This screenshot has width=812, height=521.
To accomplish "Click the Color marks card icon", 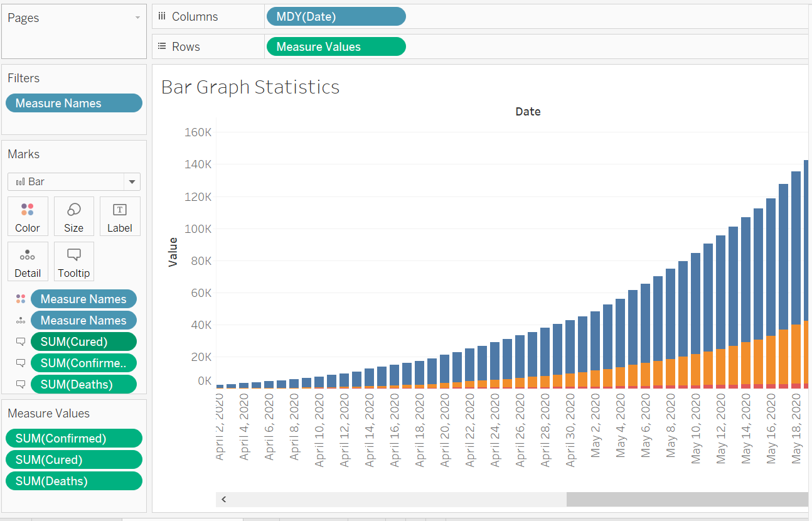I will point(28,217).
